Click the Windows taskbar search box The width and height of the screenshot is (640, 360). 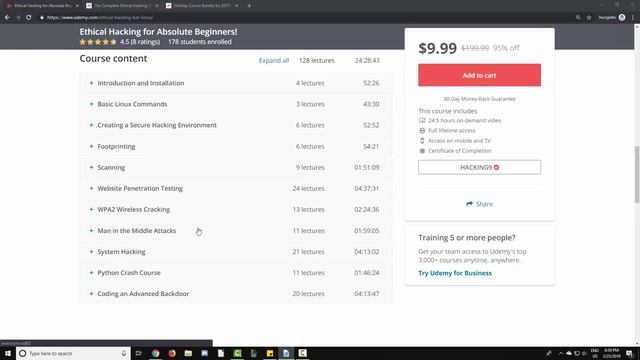(73, 353)
